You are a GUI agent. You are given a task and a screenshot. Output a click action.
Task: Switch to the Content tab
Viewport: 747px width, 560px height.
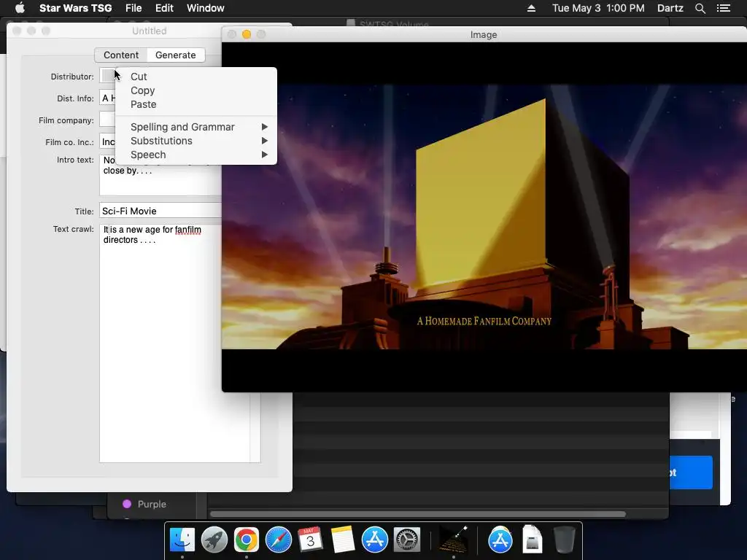point(121,55)
